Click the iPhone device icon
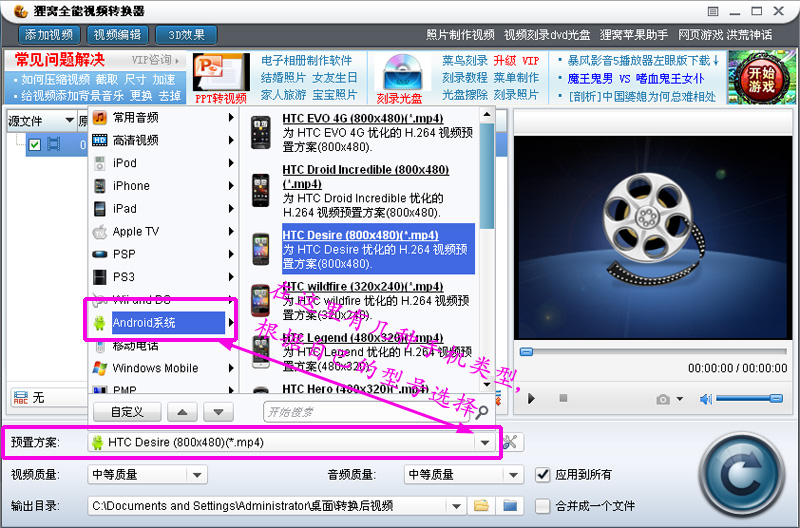 pyautogui.click(x=99, y=186)
